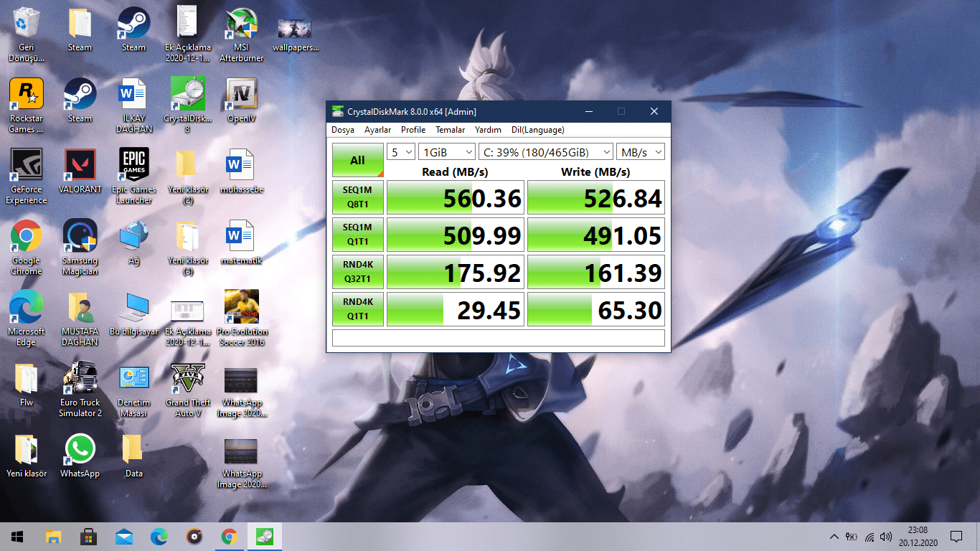Image resolution: width=980 pixels, height=551 pixels.
Task: Open the Rockstar Games launcher shortcut
Action: pyautogui.click(x=27, y=105)
